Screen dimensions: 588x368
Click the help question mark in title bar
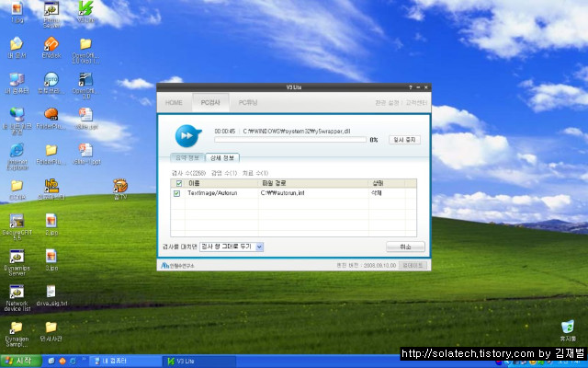(411, 87)
